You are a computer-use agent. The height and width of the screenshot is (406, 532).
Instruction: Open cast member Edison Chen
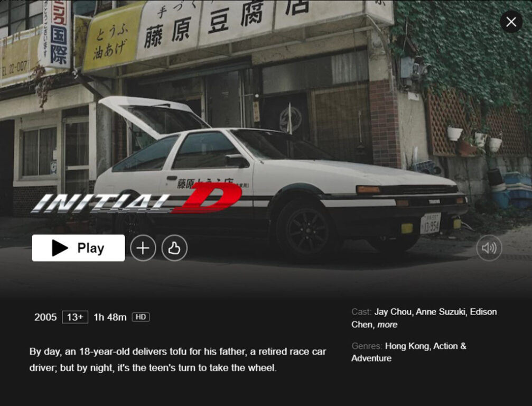[424, 318]
